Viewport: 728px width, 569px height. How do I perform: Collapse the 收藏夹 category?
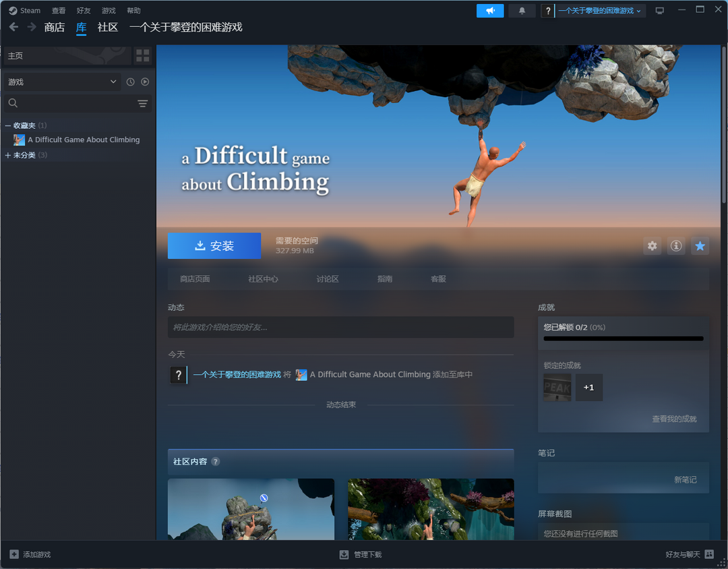(x=7, y=125)
